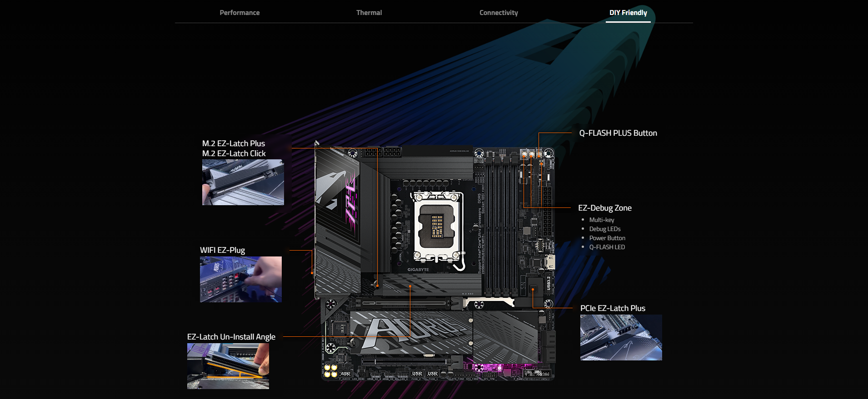Open the Thermal tab
Image resolution: width=868 pixels, height=399 pixels.
369,13
